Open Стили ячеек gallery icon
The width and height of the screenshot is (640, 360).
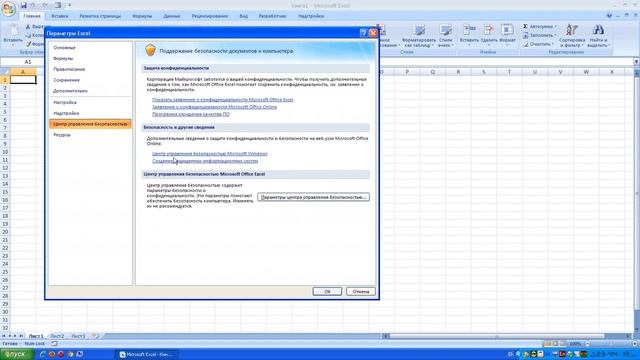446,31
